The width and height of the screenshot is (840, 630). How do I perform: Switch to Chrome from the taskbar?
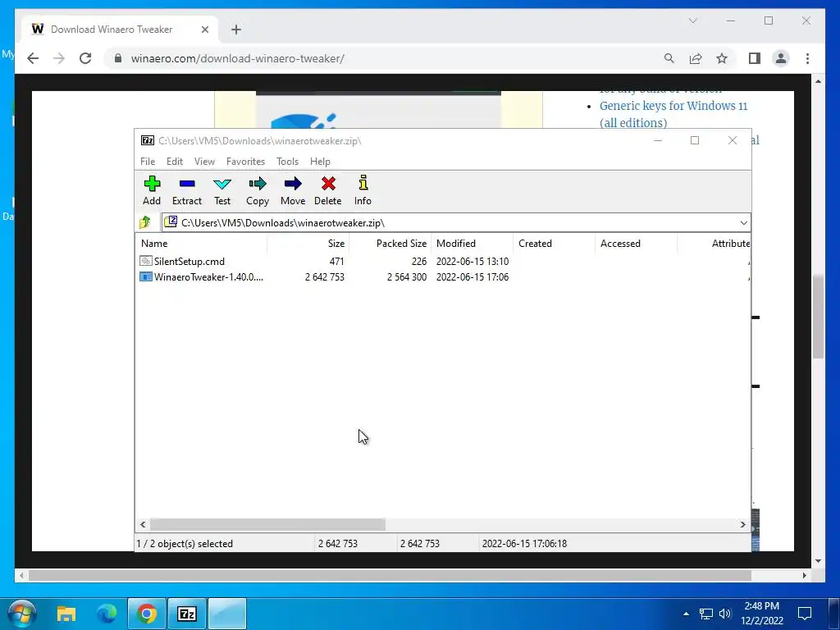pos(146,614)
